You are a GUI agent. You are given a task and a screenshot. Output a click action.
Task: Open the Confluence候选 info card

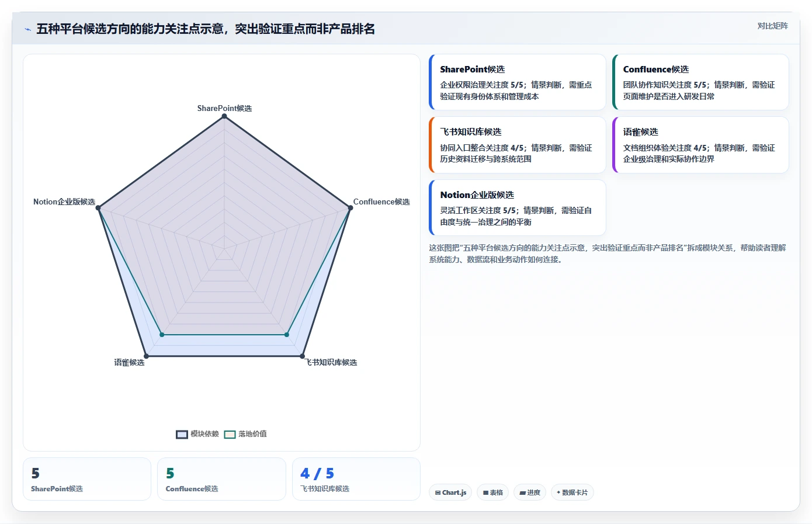[x=700, y=82]
